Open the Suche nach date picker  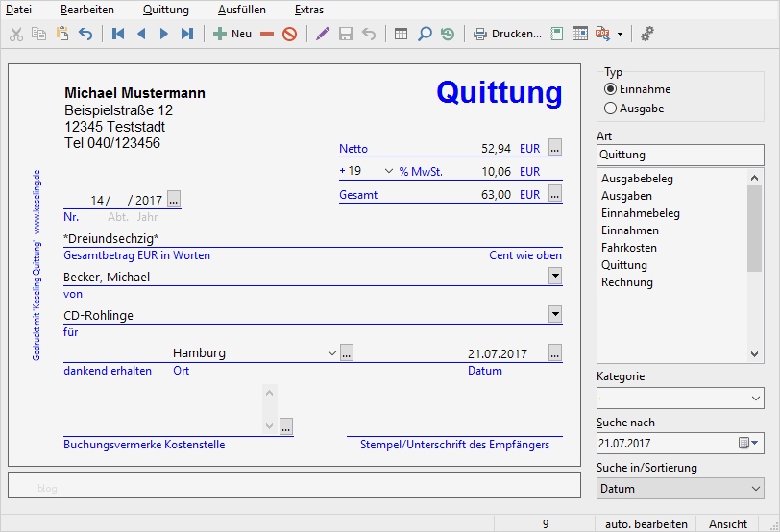(x=748, y=443)
